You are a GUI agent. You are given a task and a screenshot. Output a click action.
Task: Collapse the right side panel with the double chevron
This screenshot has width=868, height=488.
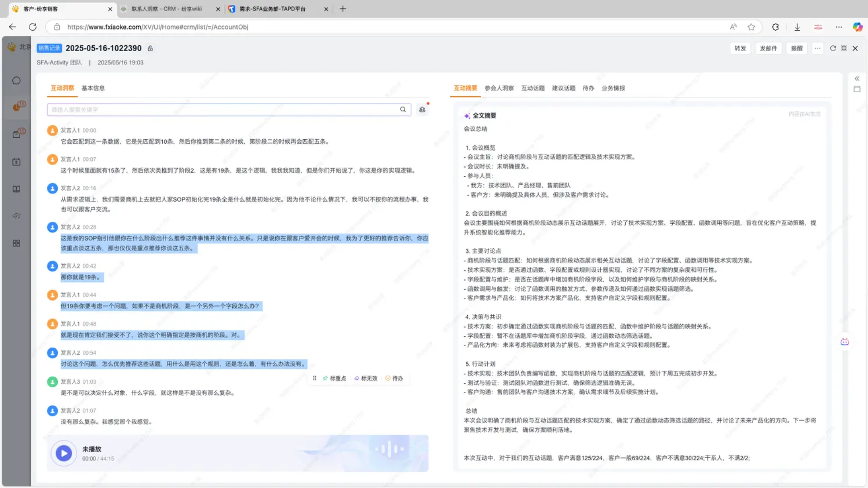point(857,79)
